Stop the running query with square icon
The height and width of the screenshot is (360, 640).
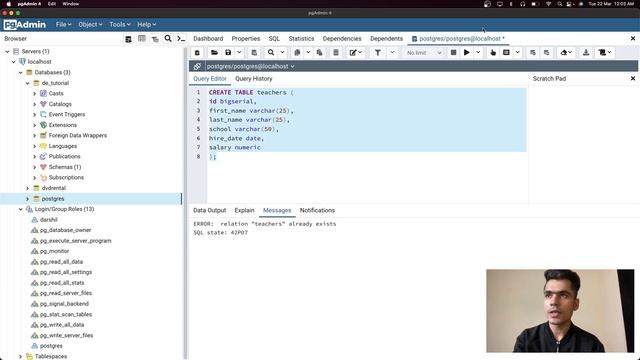point(453,53)
